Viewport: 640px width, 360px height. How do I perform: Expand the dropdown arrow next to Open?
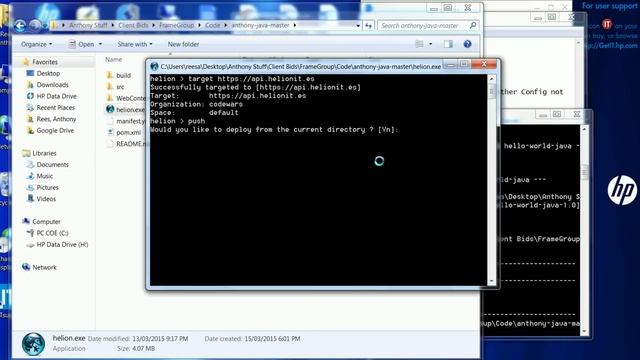(100, 44)
